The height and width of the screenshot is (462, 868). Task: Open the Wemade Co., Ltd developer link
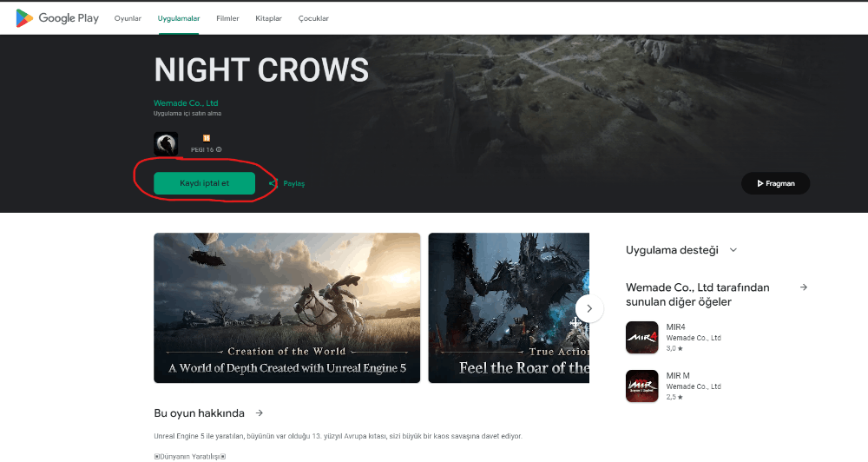186,103
